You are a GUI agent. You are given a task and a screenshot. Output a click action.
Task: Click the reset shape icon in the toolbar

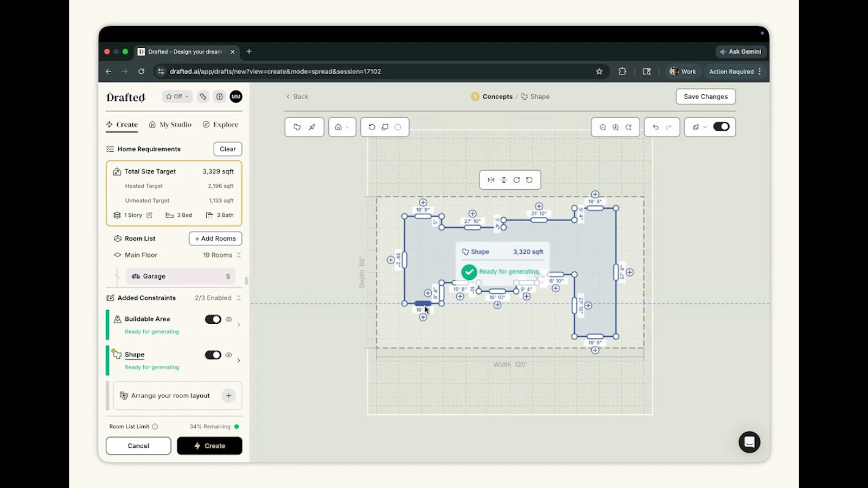pyautogui.click(x=372, y=127)
